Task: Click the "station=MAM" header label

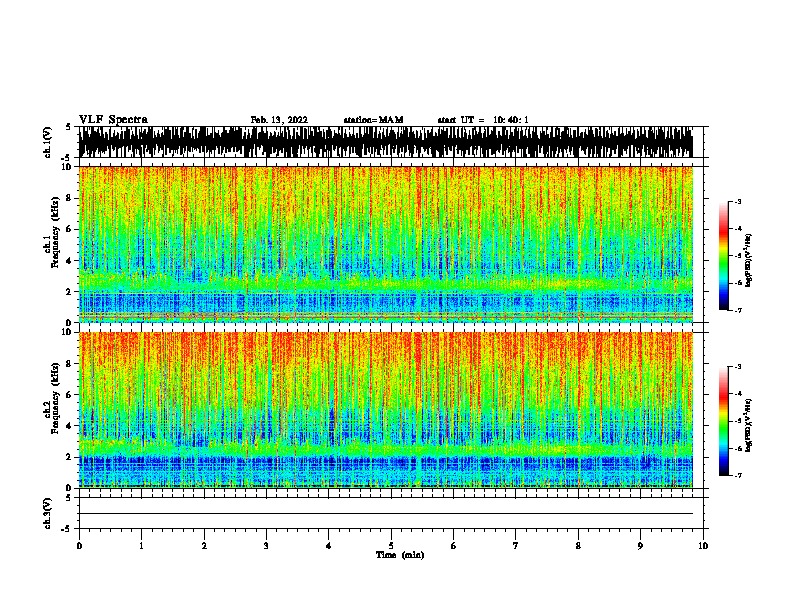Action: click(x=373, y=120)
